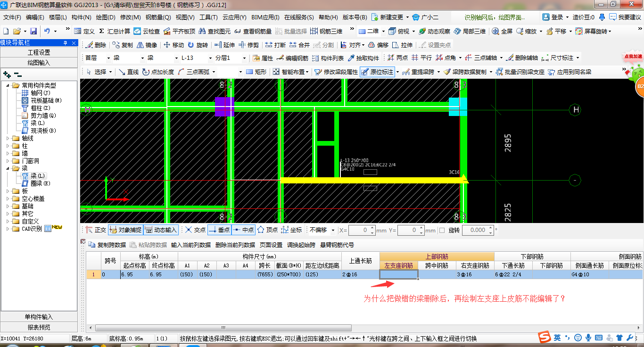Expand the 轴线 tree node

tap(8, 138)
